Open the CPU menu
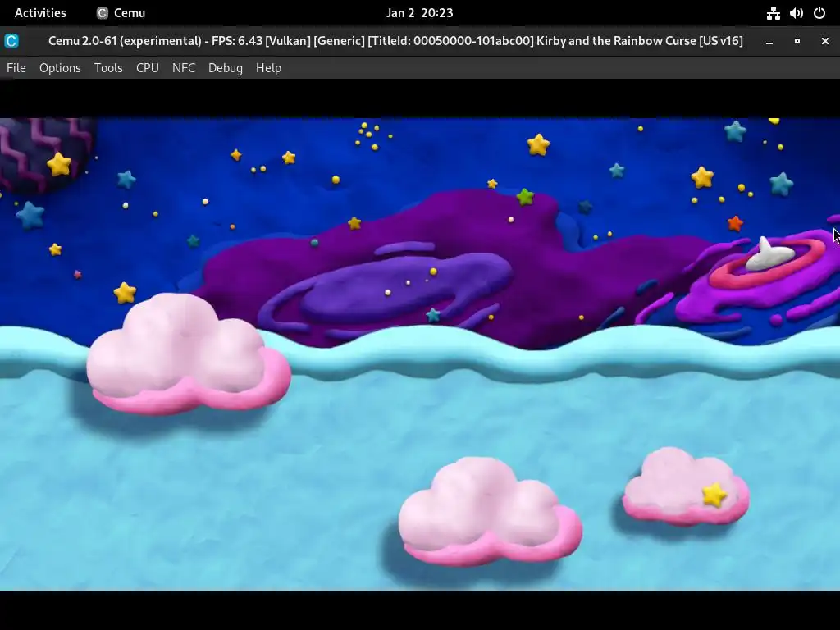840x630 pixels. (x=148, y=68)
